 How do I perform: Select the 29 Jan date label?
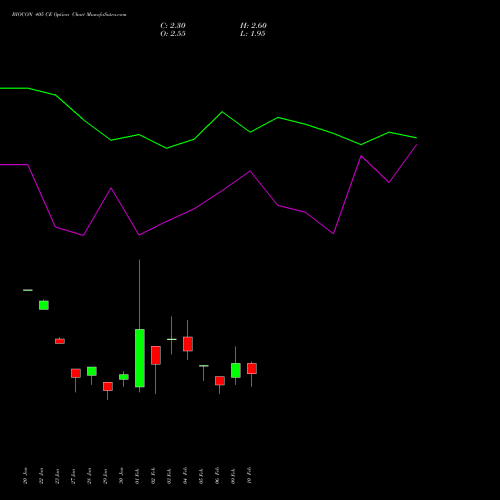pyautogui.click(x=106, y=476)
